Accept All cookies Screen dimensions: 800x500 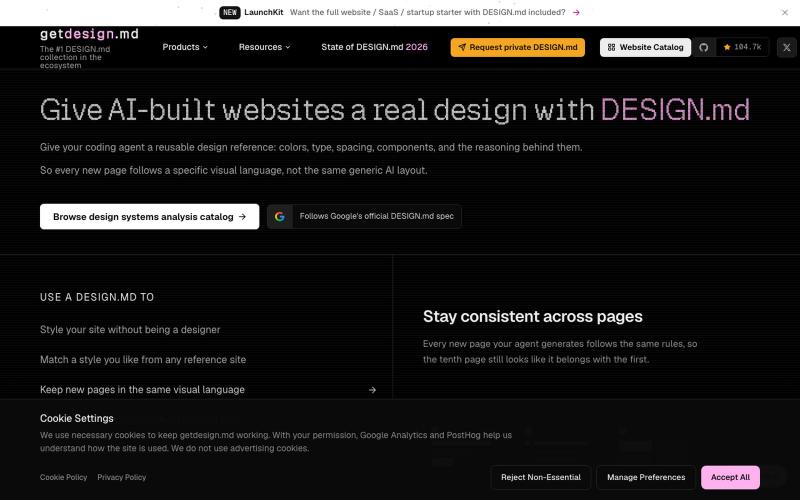(x=730, y=478)
